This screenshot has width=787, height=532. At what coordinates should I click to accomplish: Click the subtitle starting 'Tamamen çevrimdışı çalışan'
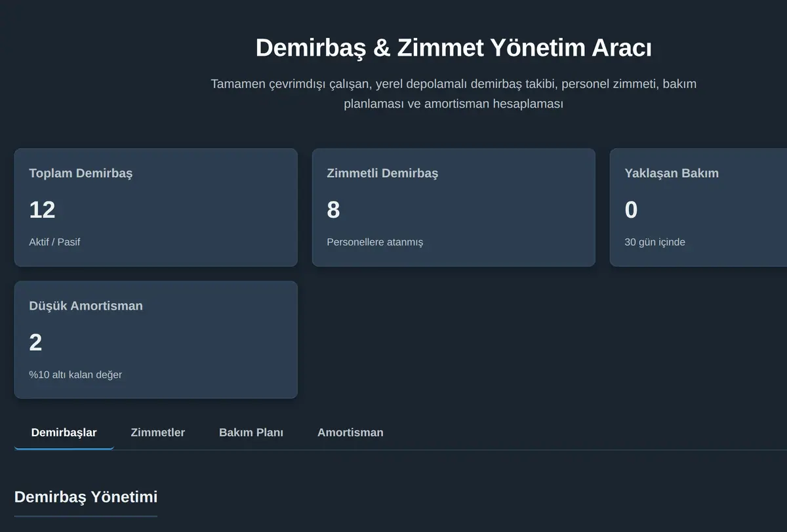454,94
